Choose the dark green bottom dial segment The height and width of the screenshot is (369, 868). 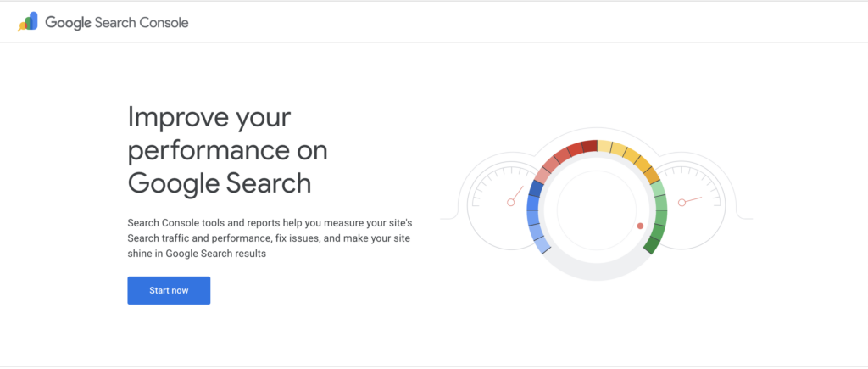[652, 244]
